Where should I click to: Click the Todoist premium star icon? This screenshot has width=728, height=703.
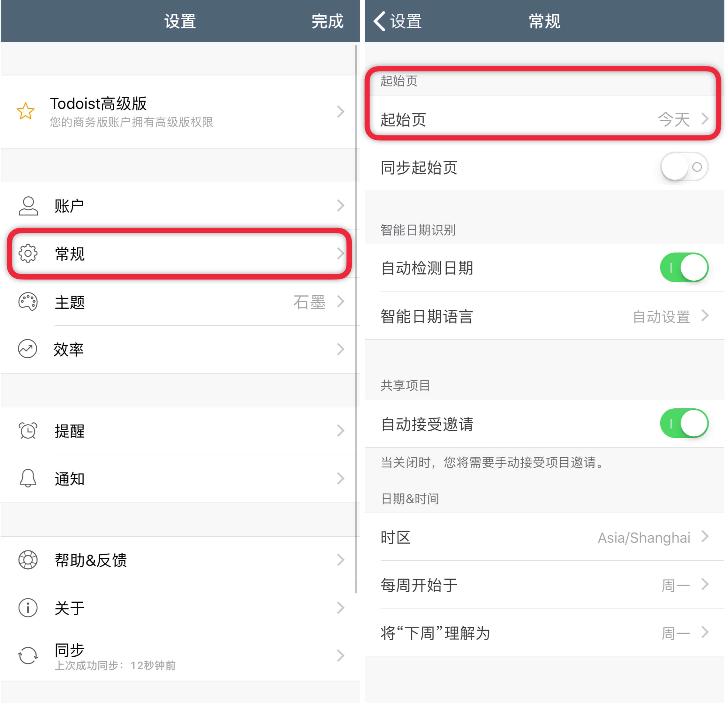tap(26, 111)
